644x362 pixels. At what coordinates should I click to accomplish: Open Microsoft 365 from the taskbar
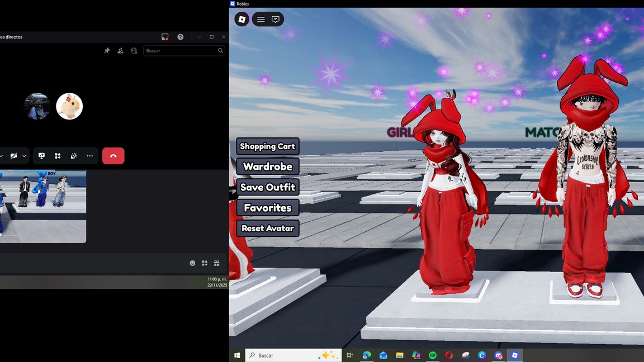pos(416,355)
